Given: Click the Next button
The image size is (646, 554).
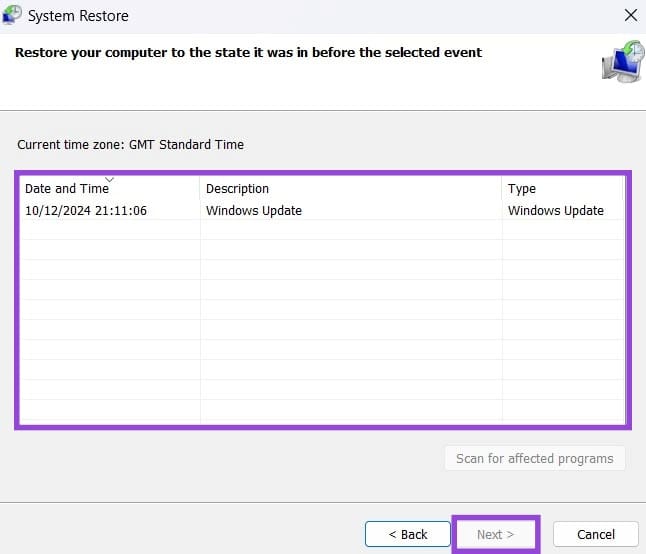Looking at the screenshot, I should (x=495, y=534).
